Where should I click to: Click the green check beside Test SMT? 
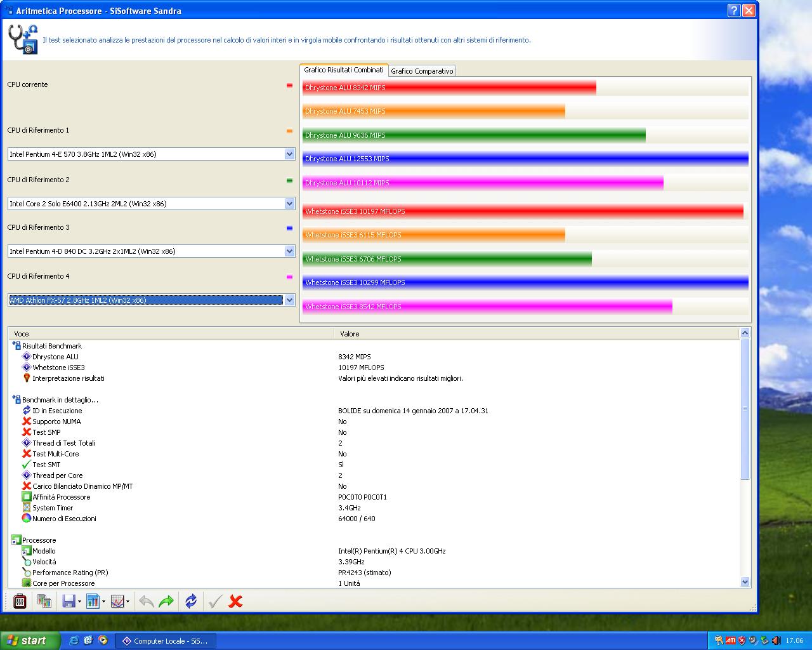point(27,465)
